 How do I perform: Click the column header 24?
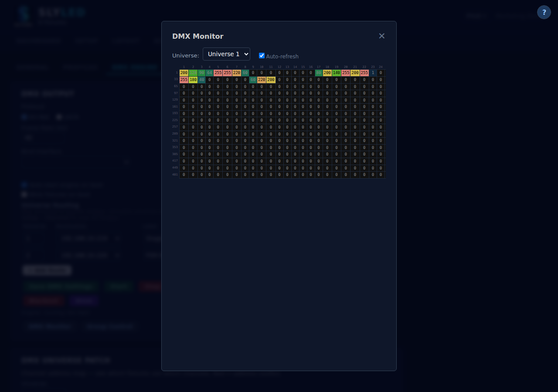381,67
